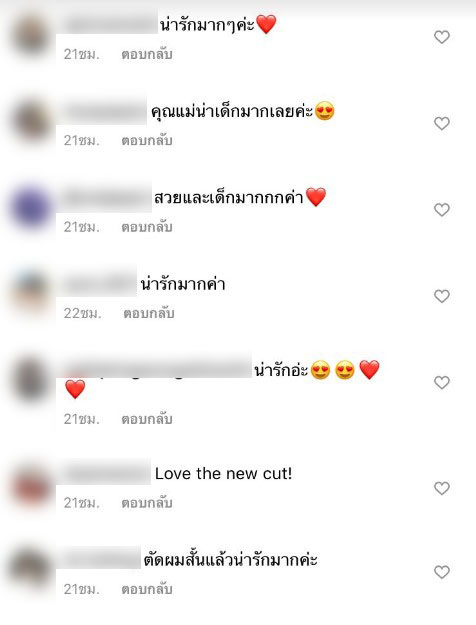Reply to "ตัดผมสั้นแล้วน่ารักมากค่ะ" comment
This screenshot has height=625, width=476.
147,589
